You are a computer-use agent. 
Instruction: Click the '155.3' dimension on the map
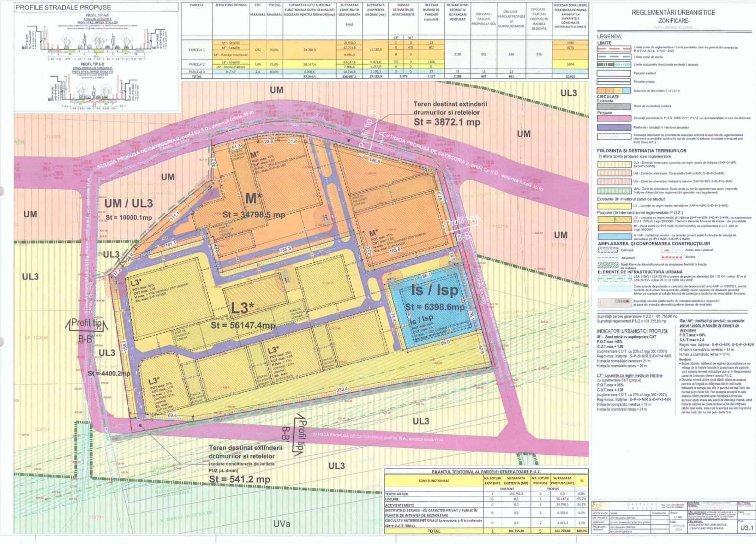click(286, 249)
